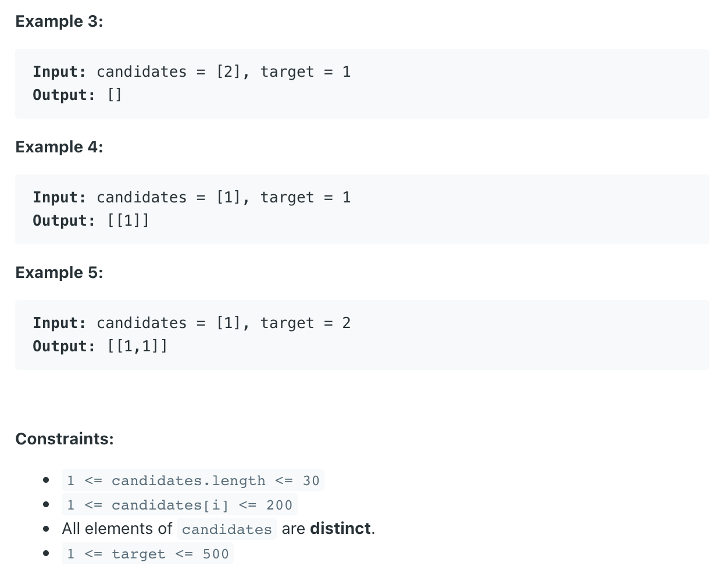Click Example 5 code block background
Screen dimensions: 728x577
point(362,335)
